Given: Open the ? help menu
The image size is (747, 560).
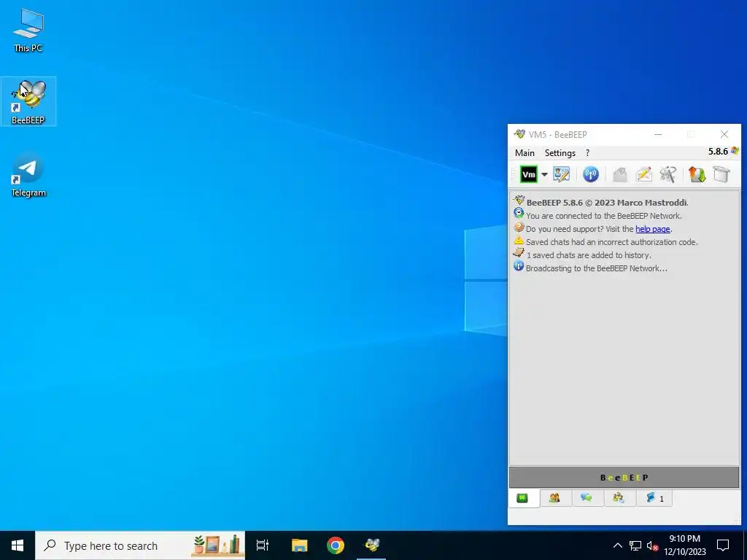Looking at the screenshot, I should 587,153.
